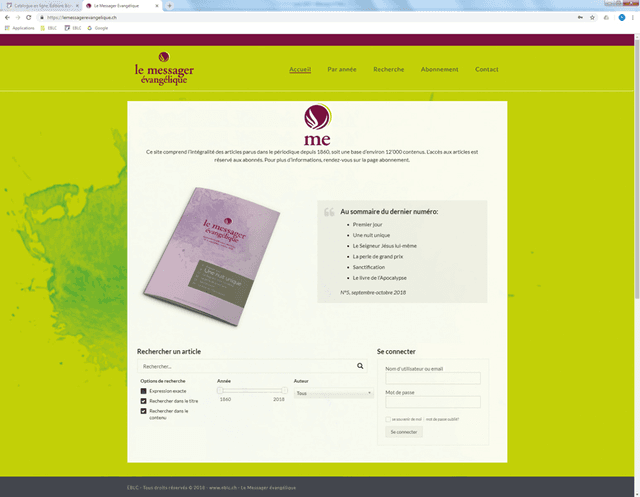The width and height of the screenshot is (640, 497).
Task: Close the Catalogue en ligne tab
Action: (77, 6)
